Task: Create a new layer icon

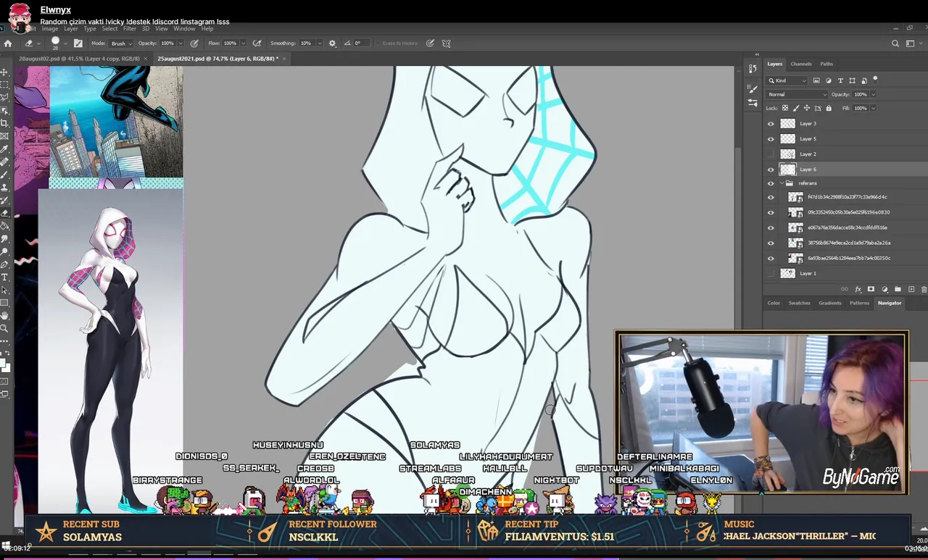Action: click(x=911, y=289)
